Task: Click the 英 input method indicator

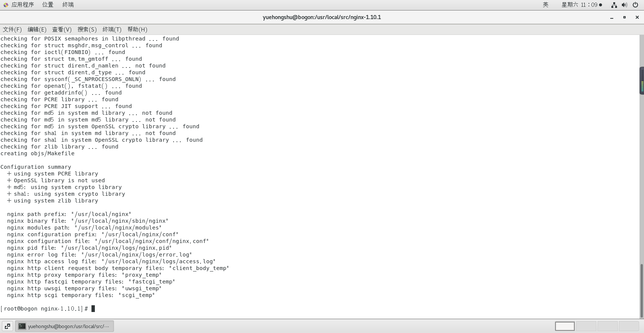Action: (545, 5)
